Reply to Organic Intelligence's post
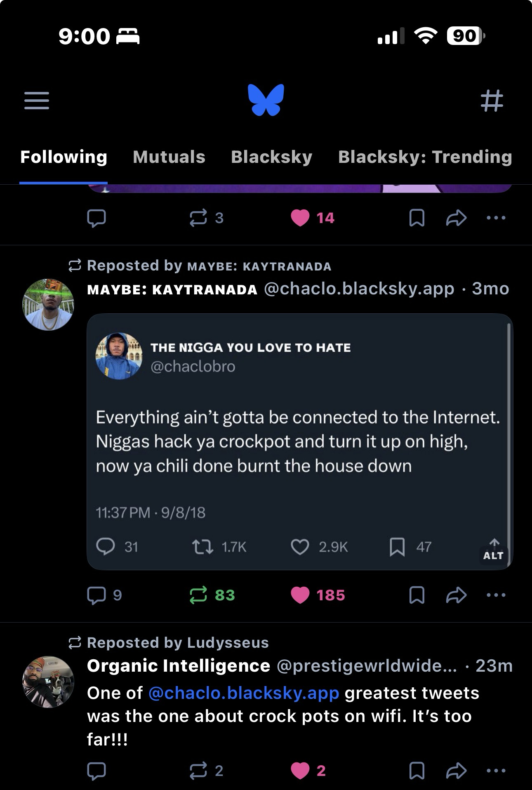The width and height of the screenshot is (532, 790). [x=97, y=771]
